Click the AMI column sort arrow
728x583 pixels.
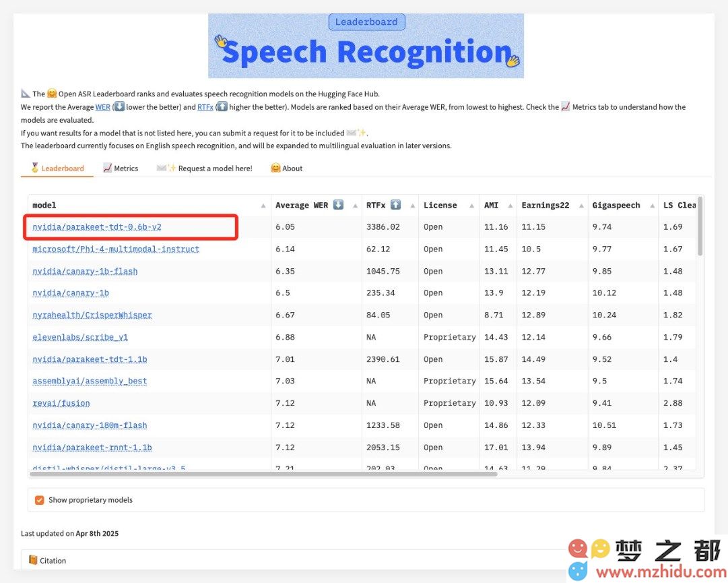pos(510,206)
